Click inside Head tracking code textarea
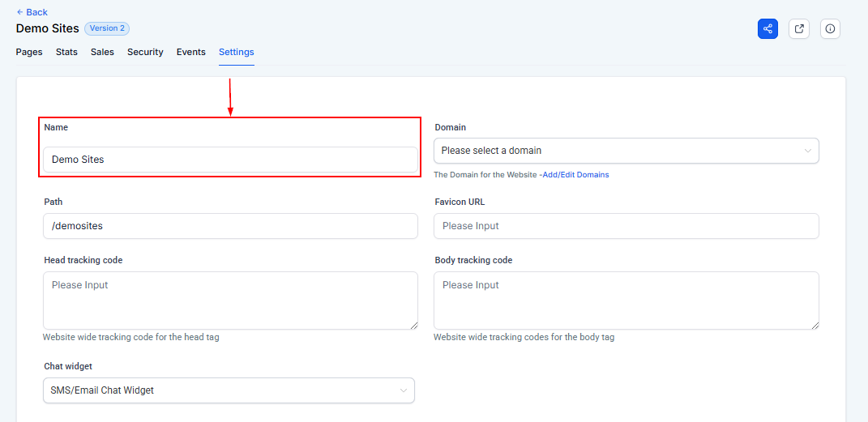This screenshot has width=868, height=422. click(x=230, y=300)
